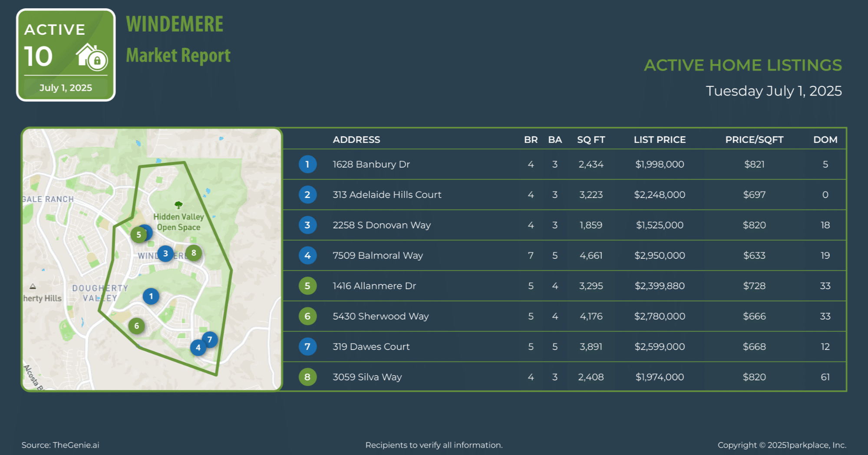Click square footage 2,408

591,377
